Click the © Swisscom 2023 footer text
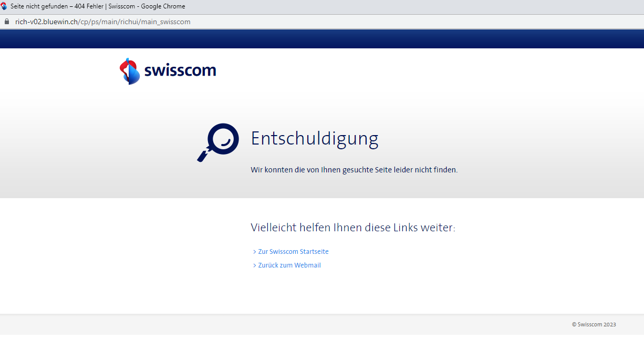This screenshot has width=644, height=349. tap(594, 324)
